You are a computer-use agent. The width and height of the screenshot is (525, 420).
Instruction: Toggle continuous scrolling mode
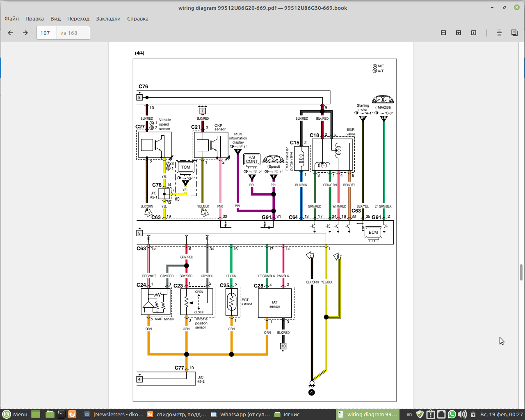[499, 33]
